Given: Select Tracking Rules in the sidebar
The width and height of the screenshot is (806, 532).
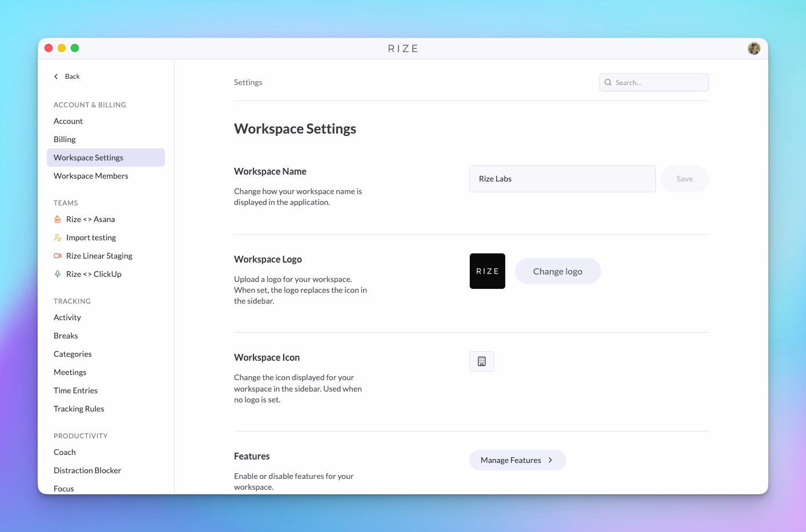Looking at the screenshot, I should 79,408.
